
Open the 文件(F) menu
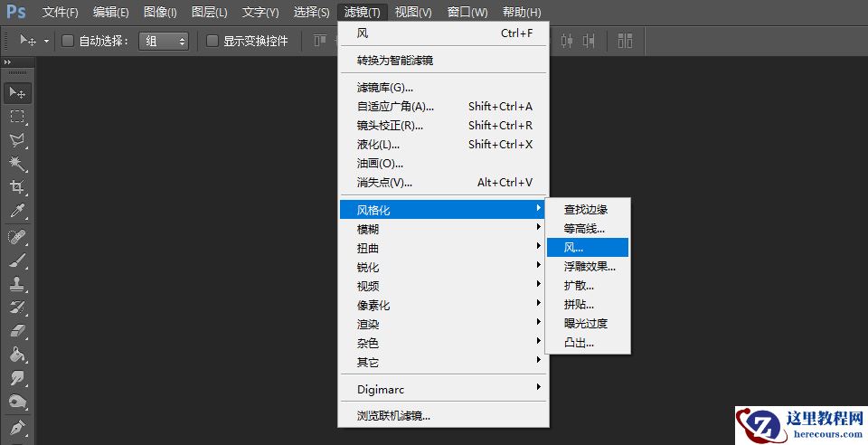[x=61, y=12]
